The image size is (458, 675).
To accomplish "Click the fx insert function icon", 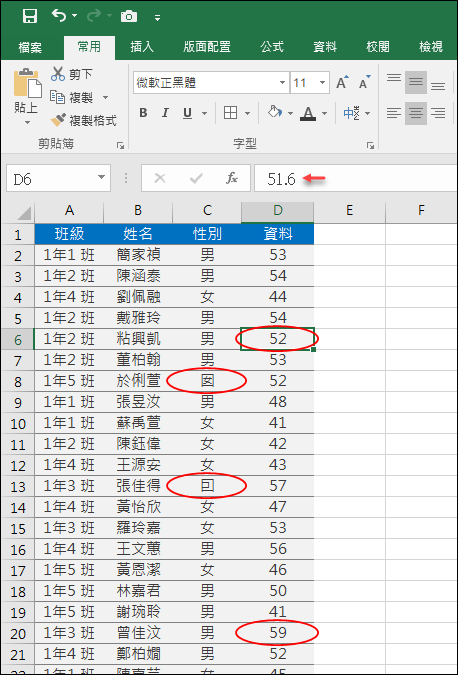I will pyautogui.click(x=232, y=178).
